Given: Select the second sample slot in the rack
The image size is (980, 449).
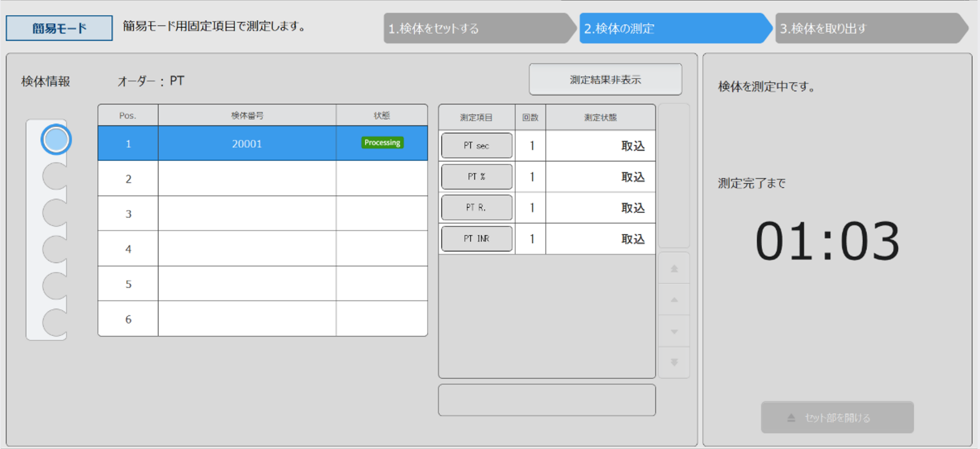Looking at the screenshot, I should point(56,177).
